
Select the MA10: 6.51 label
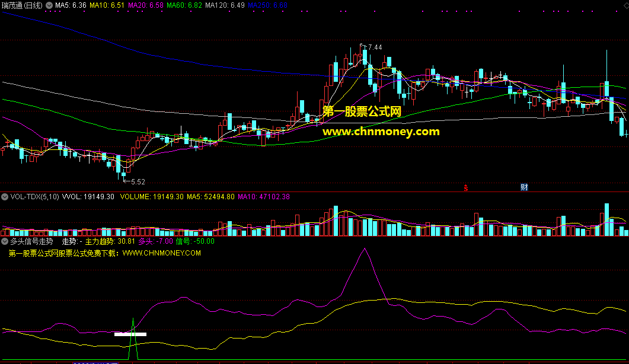click(107, 5)
